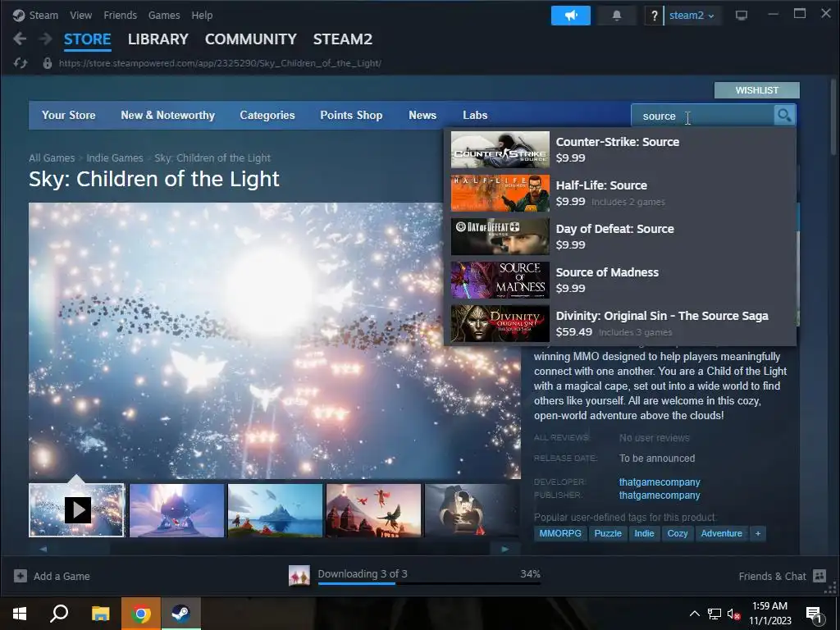840x630 pixels.
Task: Open Windows taskbar search
Action: point(59,614)
